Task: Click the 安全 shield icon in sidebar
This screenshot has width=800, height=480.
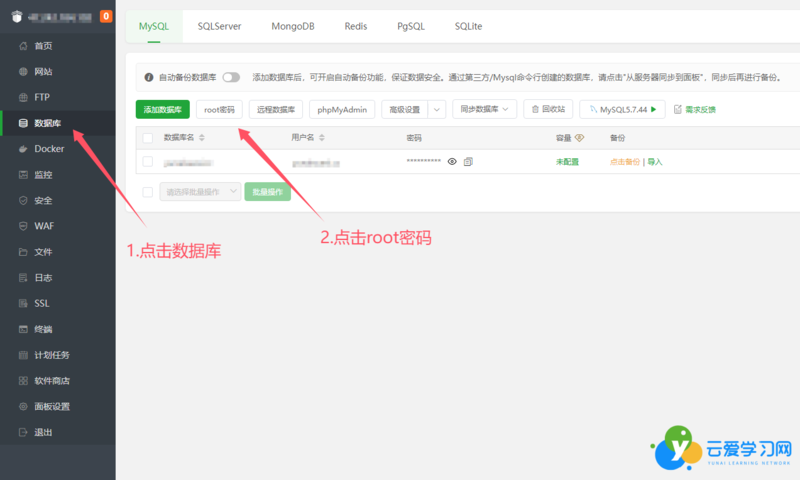Action: [x=23, y=200]
